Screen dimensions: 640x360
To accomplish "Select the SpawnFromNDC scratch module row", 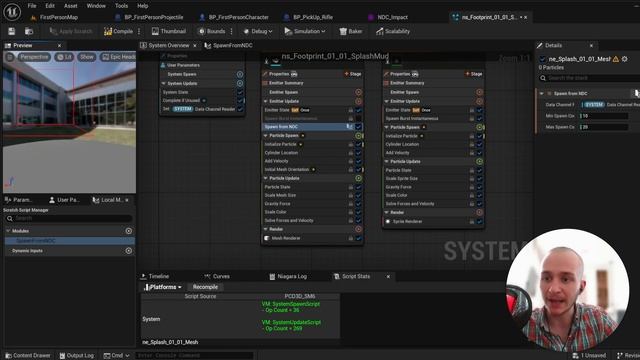I will click(69, 241).
